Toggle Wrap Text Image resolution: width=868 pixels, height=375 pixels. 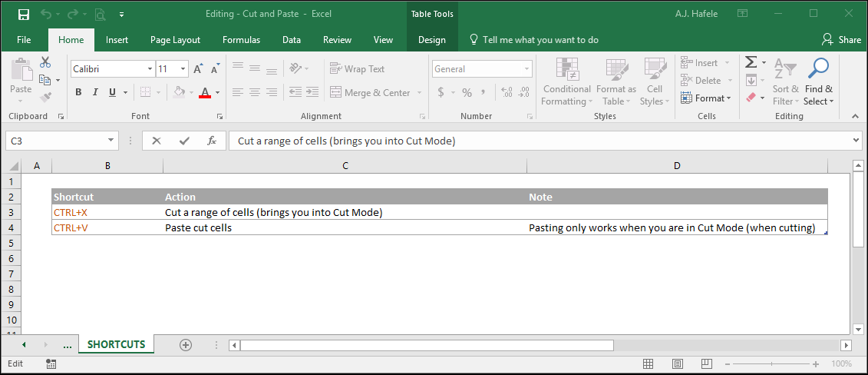pos(357,68)
